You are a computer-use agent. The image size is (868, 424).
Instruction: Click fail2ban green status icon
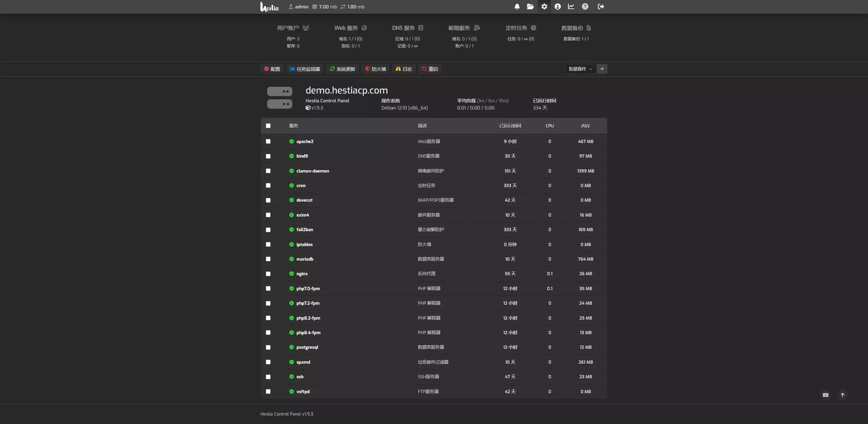pyautogui.click(x=291, y=229)
